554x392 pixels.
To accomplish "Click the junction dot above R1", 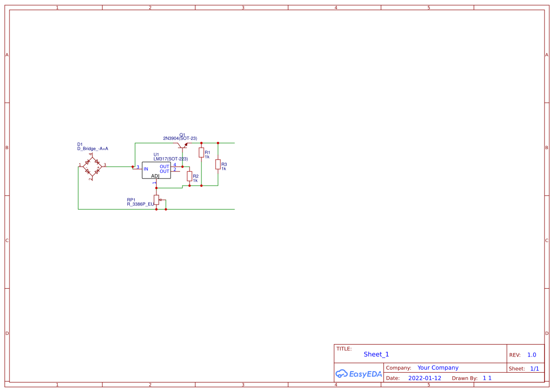I will click(x=201, y=143).
